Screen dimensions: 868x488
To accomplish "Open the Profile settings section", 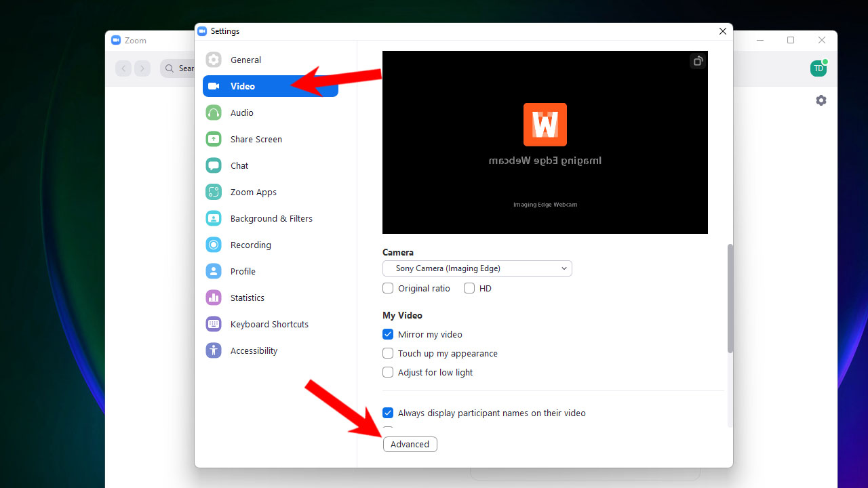I will coord(243,271).
